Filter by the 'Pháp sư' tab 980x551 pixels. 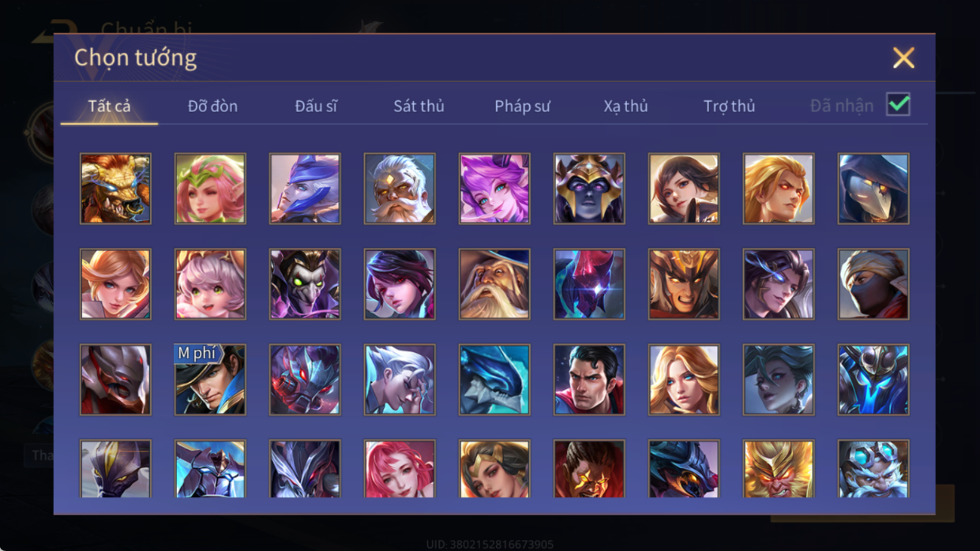(522, 106)
